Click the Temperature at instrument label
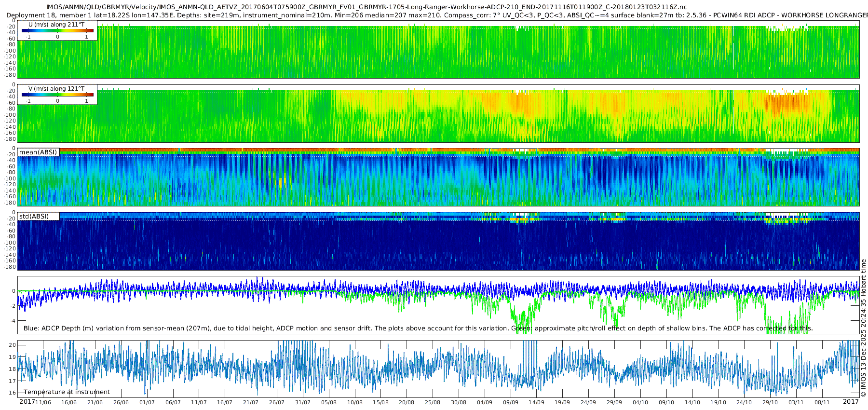This screenshot has width=868, height=410. 67,392
